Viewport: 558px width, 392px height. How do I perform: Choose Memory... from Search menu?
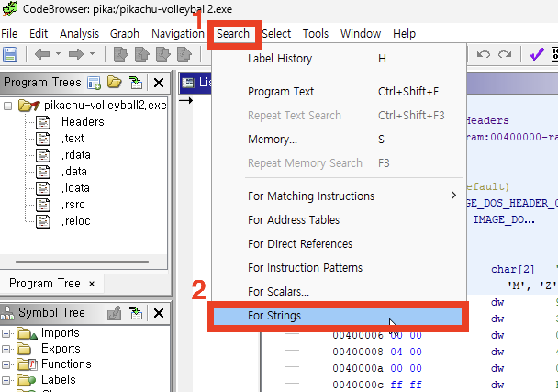[339, 139]
